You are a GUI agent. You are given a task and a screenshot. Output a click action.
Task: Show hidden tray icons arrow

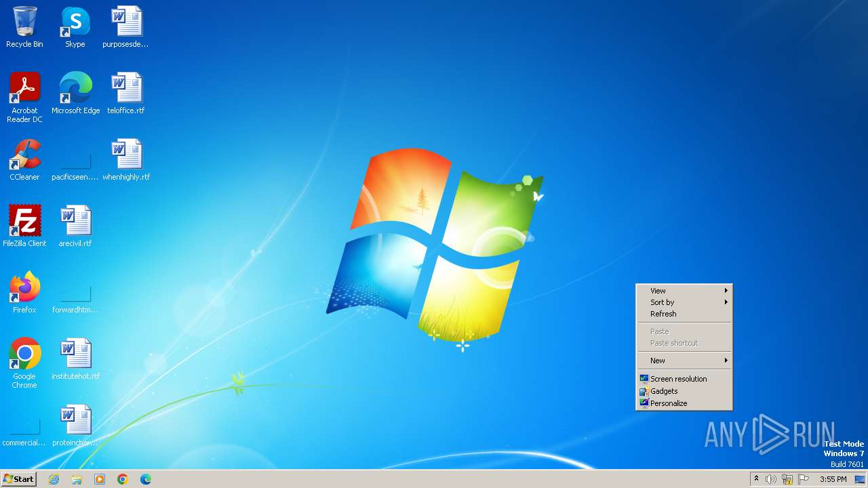[x=756, y=479]
